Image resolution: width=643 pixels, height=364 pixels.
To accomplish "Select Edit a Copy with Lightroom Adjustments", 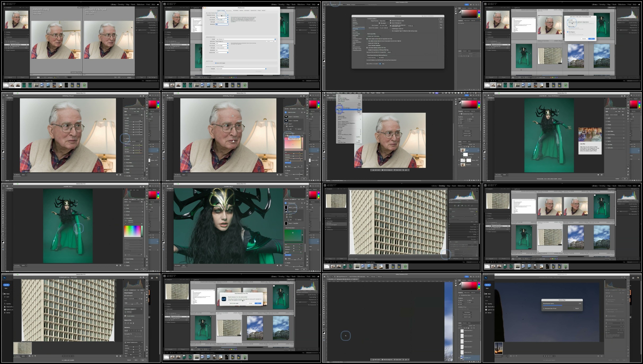I will click(x=568, y=22).
